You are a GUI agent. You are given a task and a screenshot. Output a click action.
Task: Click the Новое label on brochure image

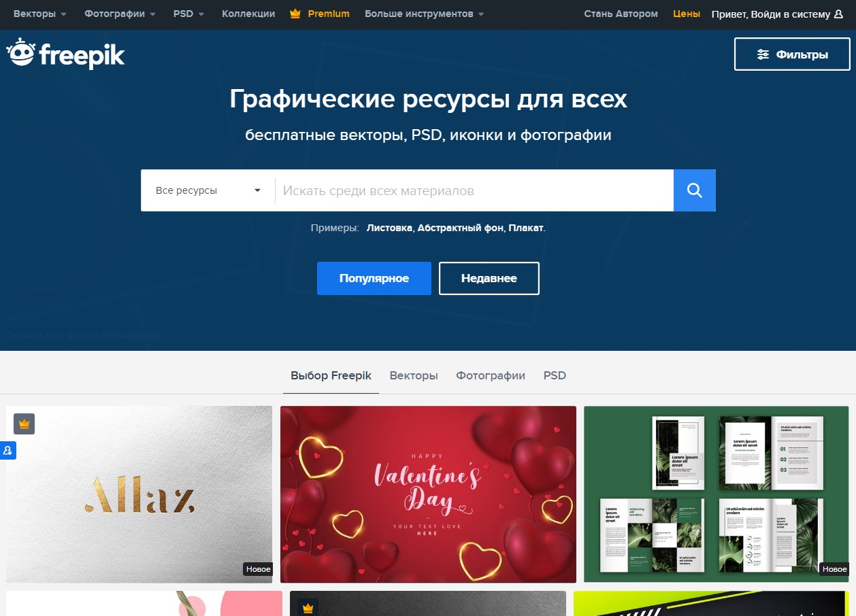click(834, 569)
